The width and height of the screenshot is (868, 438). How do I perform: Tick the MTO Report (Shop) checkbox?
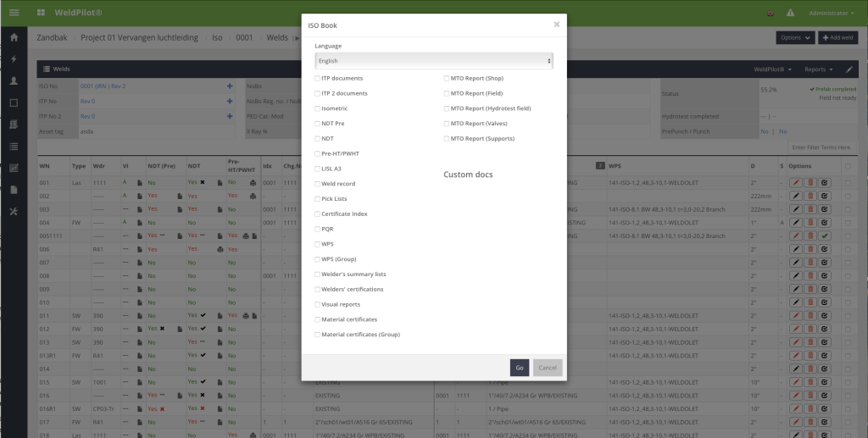(447, 79)
